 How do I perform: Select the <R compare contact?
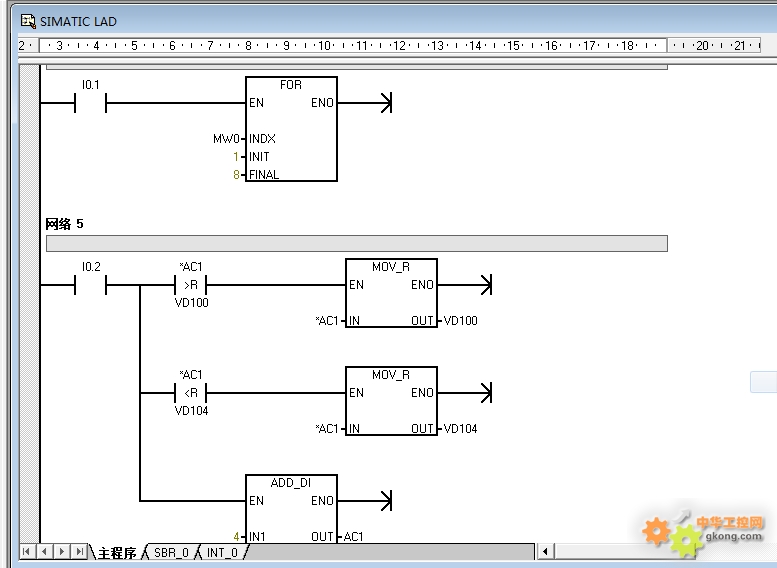pyautogui.click(x=191, y=393)
